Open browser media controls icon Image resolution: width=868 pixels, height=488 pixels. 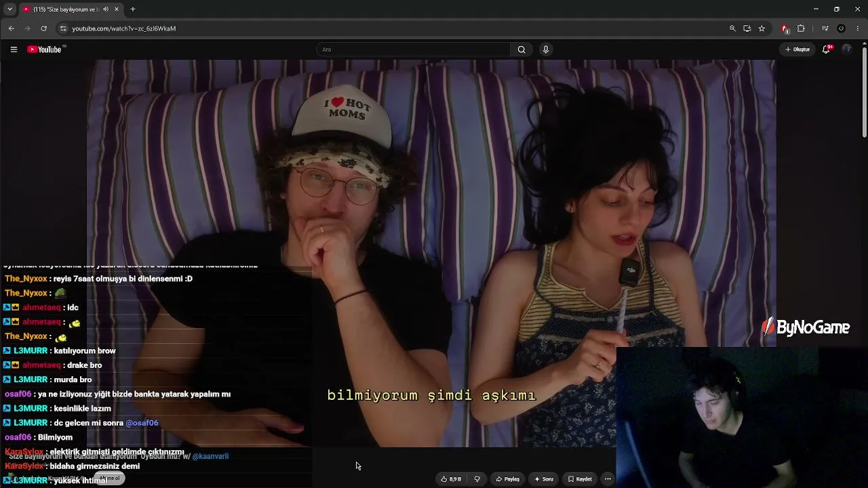(x=825, y=28)
